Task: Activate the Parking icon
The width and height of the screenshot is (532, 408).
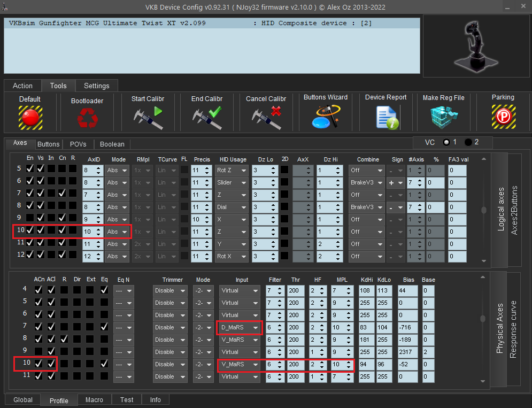Action: [x=503, y=117]
